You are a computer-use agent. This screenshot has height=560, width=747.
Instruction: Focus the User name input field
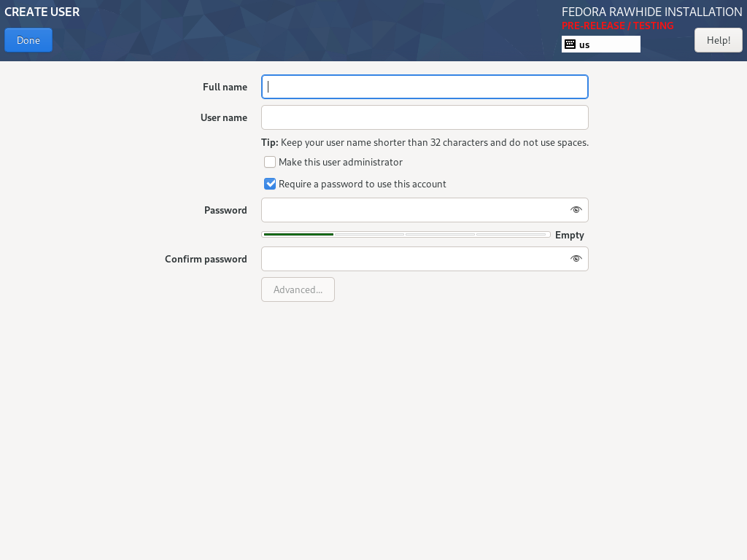pyautogui.click(x=425, y=117)
